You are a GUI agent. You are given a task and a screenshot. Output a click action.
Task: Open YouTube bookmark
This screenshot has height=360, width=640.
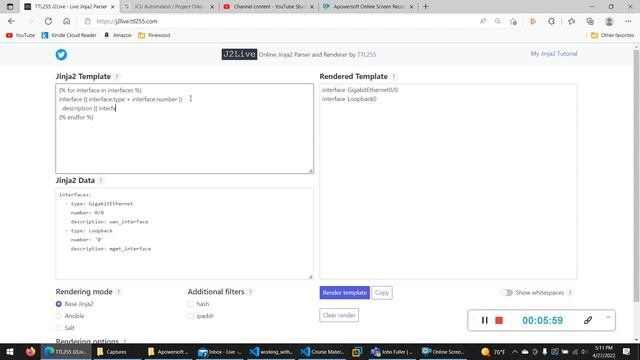coord(20,36)
